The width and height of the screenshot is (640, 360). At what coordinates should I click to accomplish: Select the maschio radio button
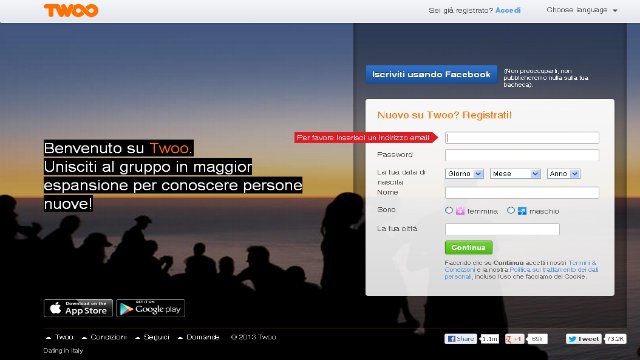point(511,211)
